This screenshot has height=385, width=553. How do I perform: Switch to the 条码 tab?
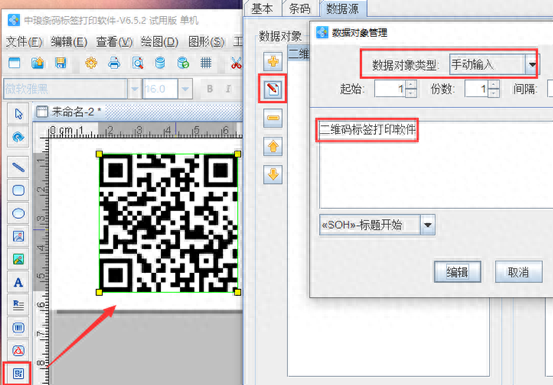coord(299,8)
